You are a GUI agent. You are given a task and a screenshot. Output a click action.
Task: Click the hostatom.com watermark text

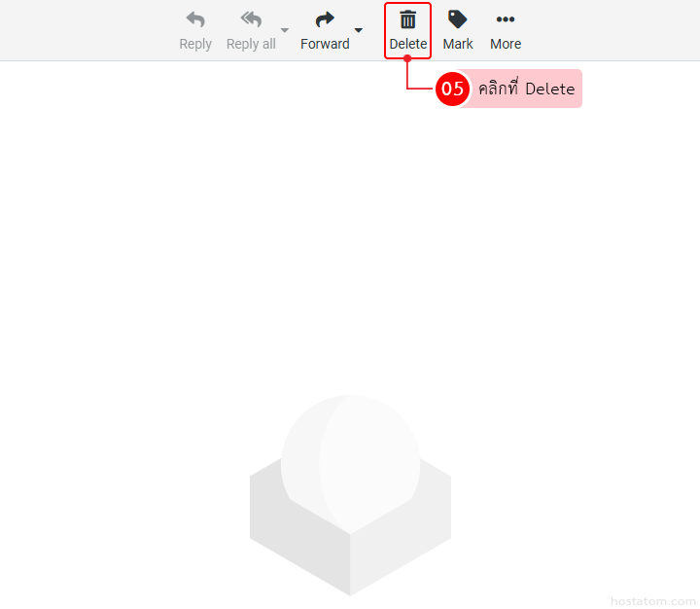(x=653, y=601)
